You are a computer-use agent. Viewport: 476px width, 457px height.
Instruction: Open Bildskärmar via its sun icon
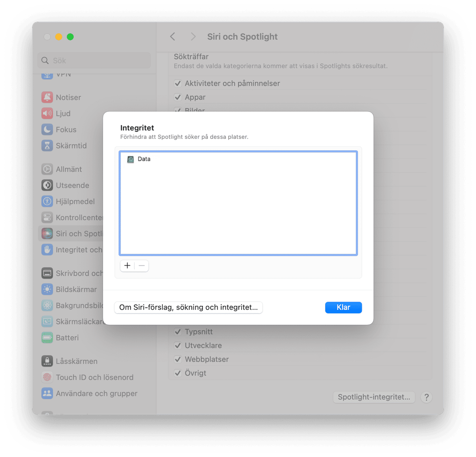pos(47,289)
